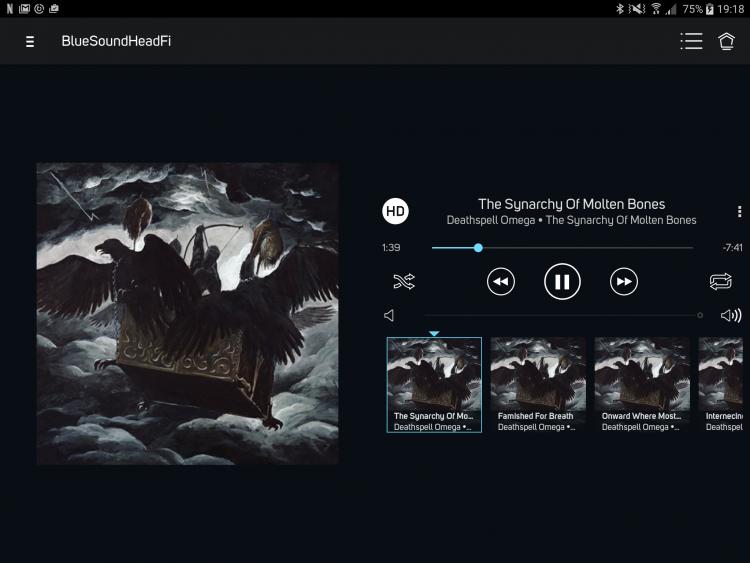
Task: Click the BlueSoundHeadFi player name
Action: tap(116, 41)
